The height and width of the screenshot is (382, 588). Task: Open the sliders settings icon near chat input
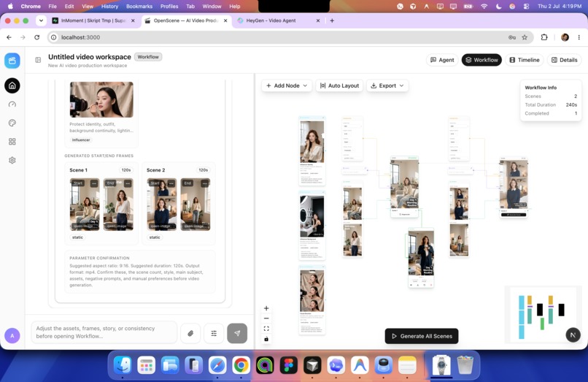tap(214, 333)
